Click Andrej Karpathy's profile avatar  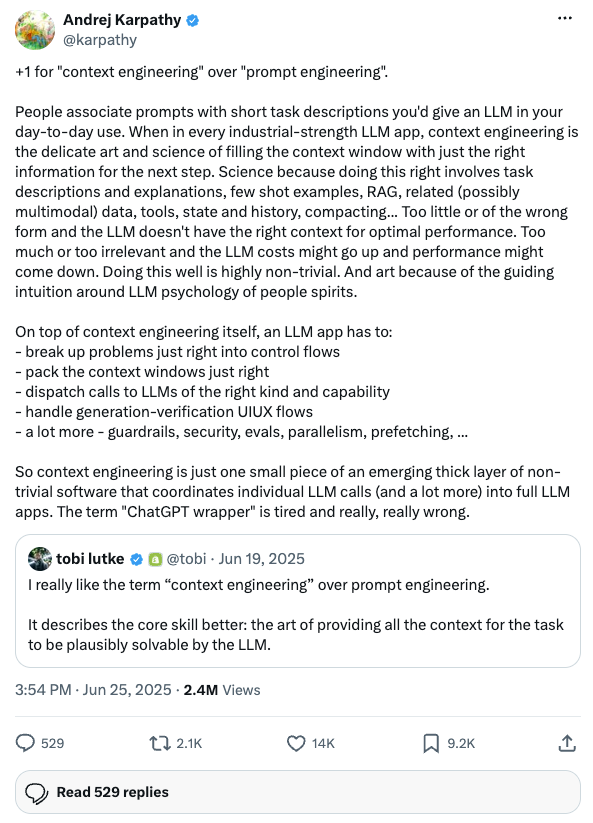(x=35, y=30)
